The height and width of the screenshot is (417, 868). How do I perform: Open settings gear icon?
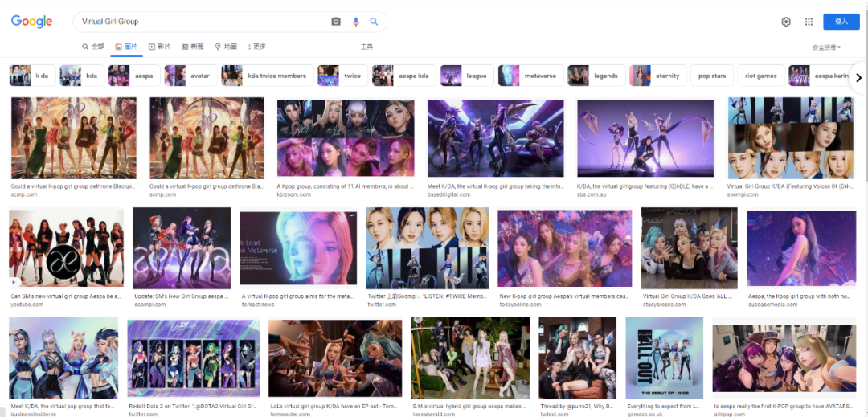tap(786, 22)
